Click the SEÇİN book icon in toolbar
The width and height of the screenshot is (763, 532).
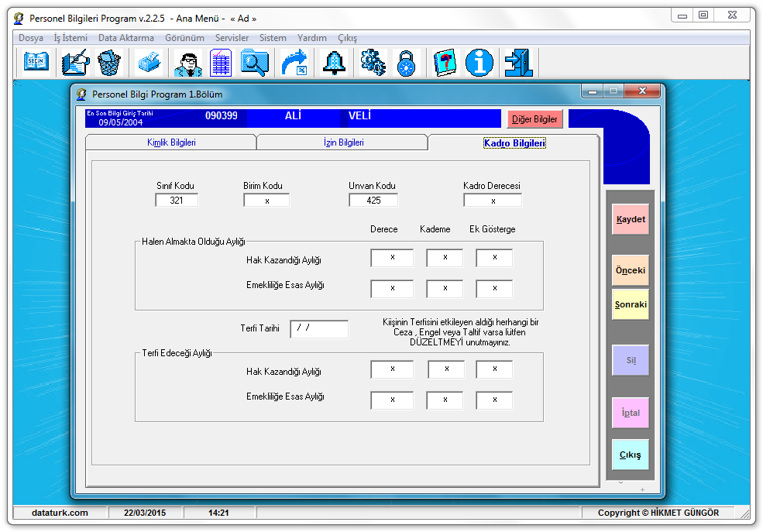[x=36, y=62]
